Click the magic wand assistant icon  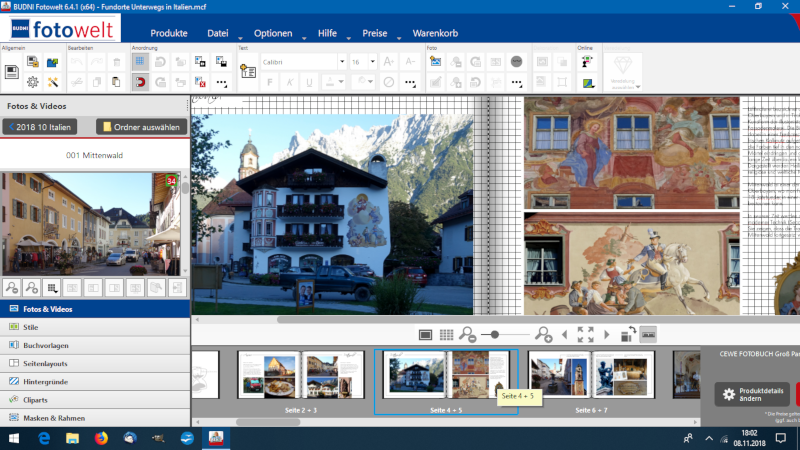[x=53, y=82]
